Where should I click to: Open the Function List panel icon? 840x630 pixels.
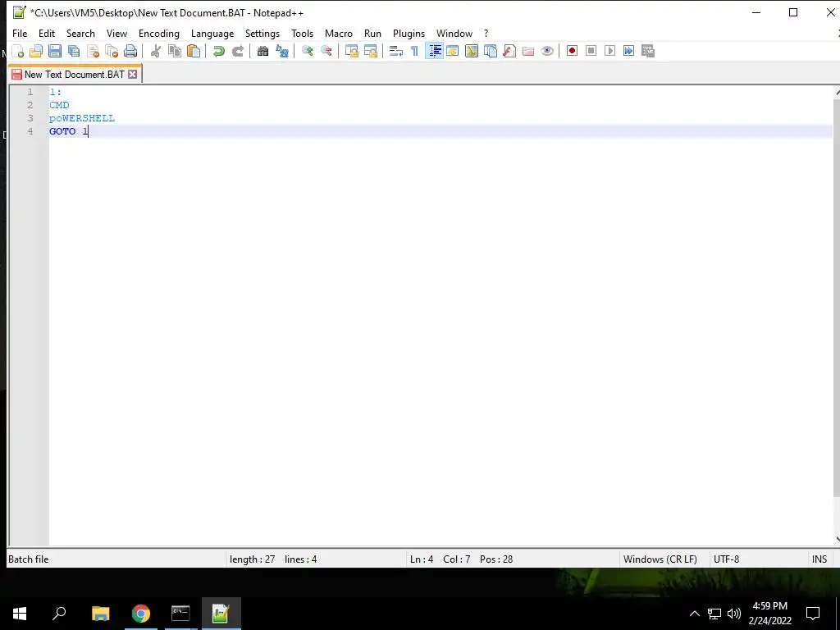click(509, 51)
